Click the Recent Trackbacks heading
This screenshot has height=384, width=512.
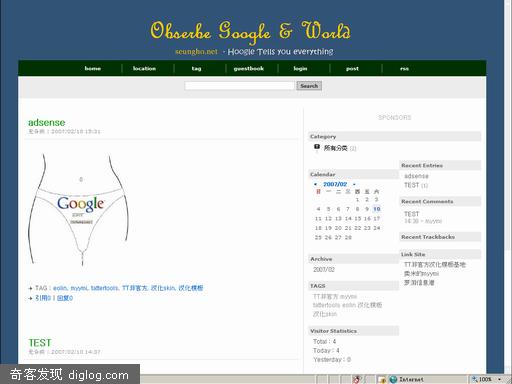(428, 237)
